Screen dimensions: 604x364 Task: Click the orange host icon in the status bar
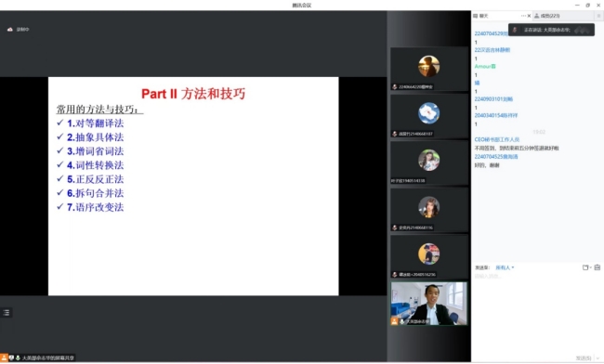pos(4,357)
